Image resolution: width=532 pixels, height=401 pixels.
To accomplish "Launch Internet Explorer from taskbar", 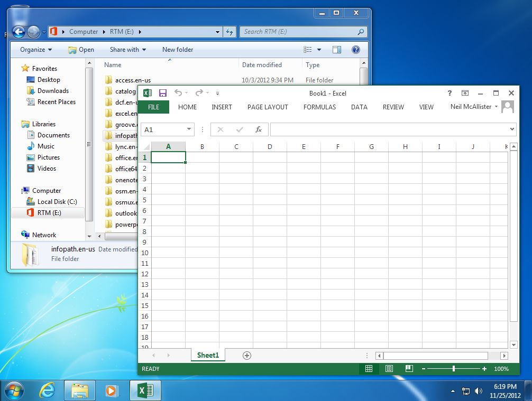I will (x=47, y=391).
